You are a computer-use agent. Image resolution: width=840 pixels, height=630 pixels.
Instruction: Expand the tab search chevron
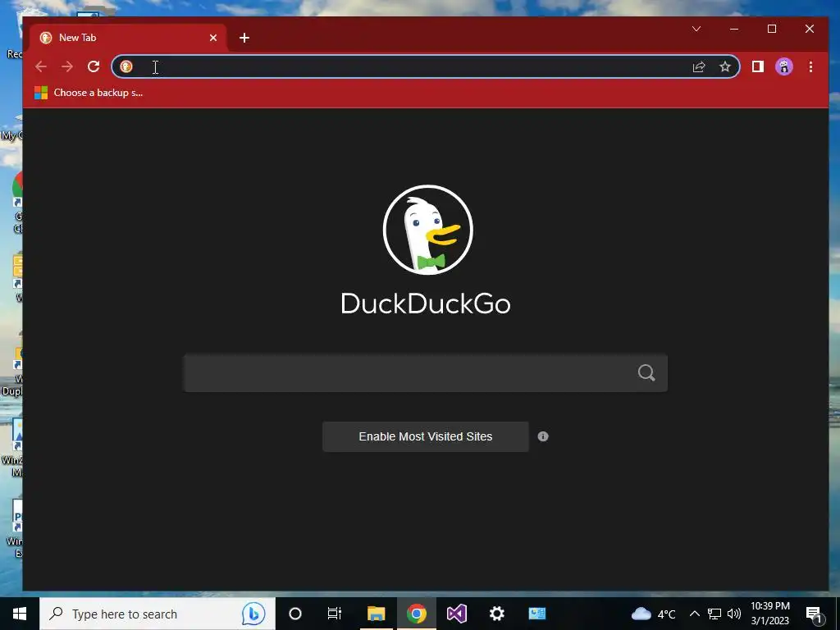[x=696, y=29]
